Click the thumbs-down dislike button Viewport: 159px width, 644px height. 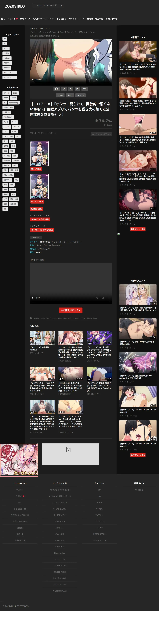click(x=64, y=89)
